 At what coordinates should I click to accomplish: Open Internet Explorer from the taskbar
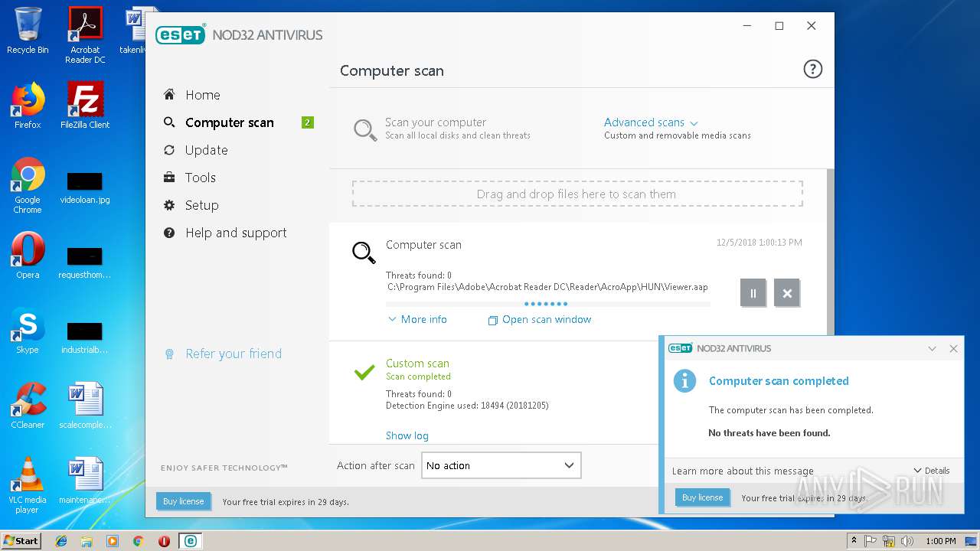tap(61, 541)
